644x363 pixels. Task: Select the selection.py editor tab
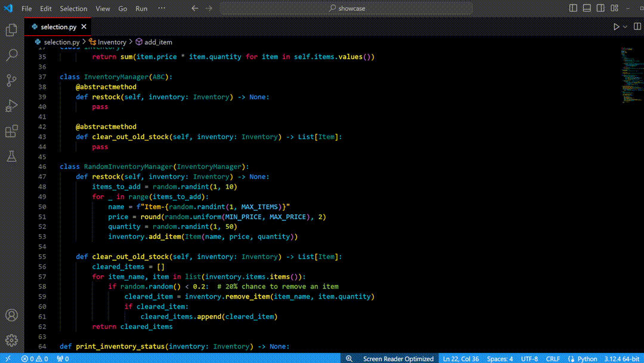click(58, 27)
